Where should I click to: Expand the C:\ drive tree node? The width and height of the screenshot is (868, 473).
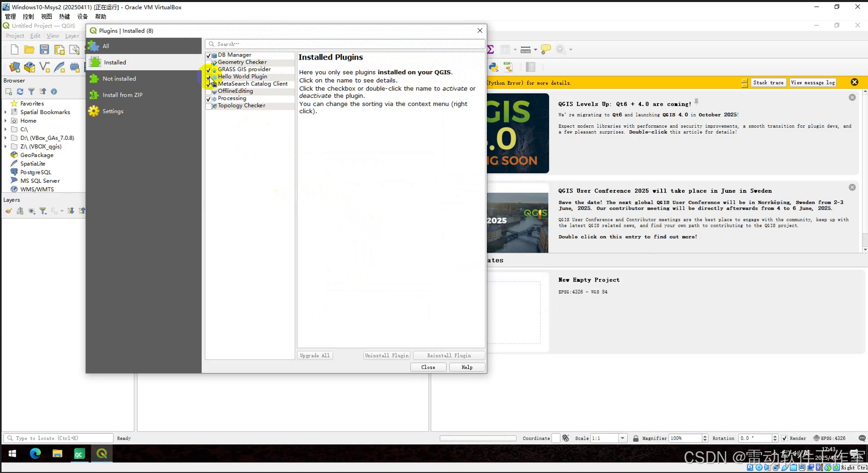point(6,129)
